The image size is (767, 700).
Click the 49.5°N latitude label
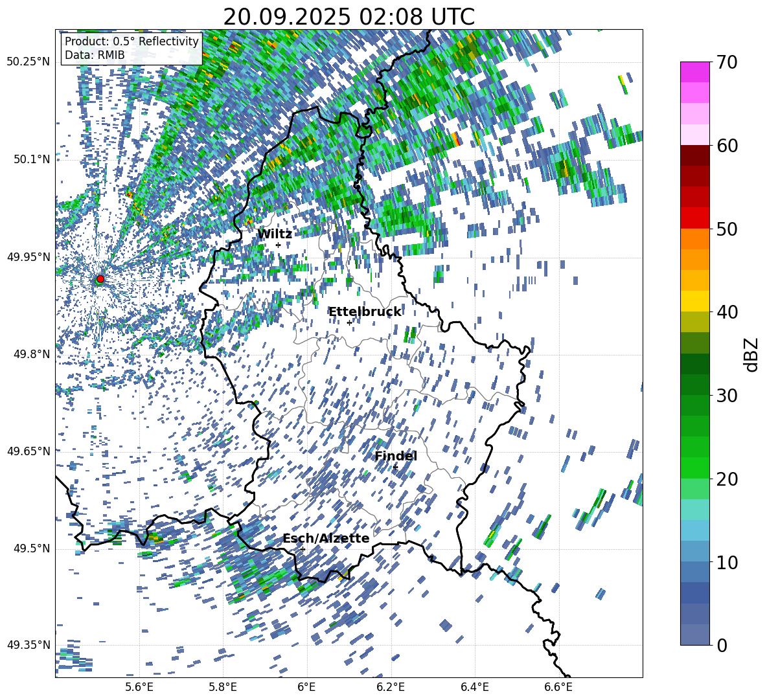(31, 548)
